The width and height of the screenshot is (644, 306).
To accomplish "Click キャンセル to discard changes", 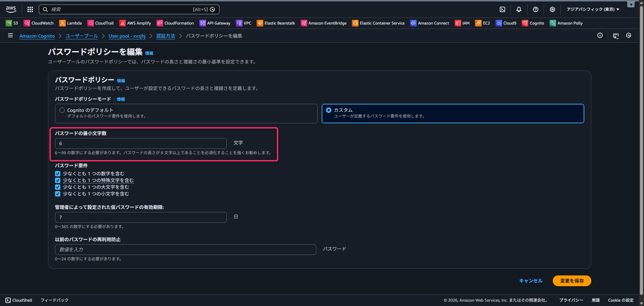I will (531, 281).
